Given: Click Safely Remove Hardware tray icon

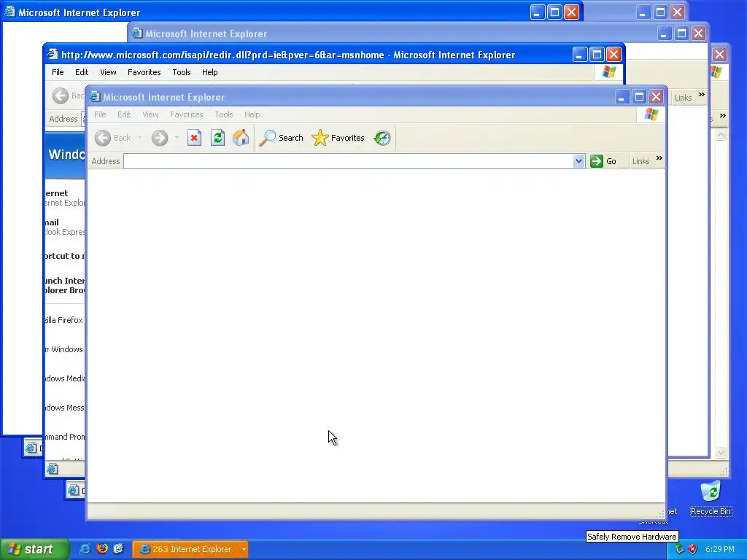Looking at the screenshot, I should pos(679,549).
